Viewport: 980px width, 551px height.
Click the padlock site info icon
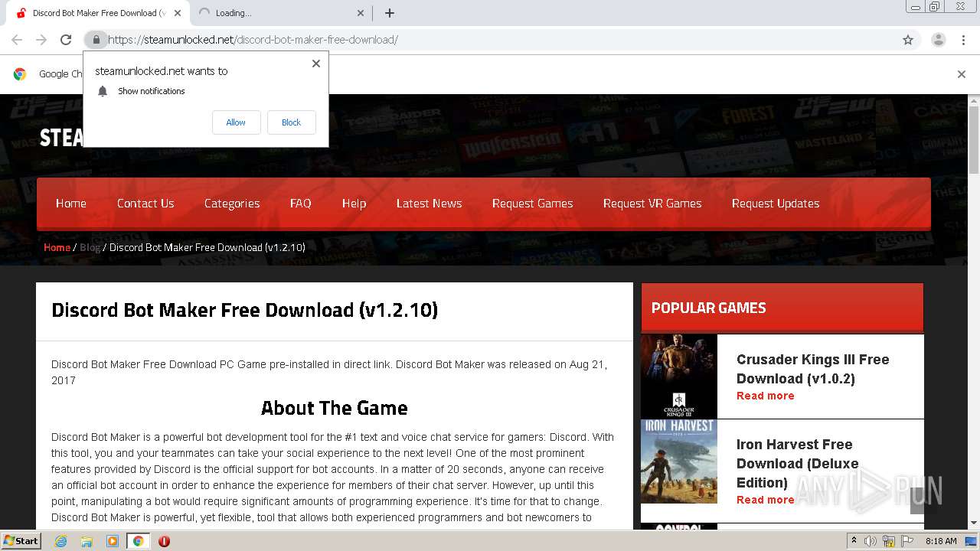coord(96,40)
